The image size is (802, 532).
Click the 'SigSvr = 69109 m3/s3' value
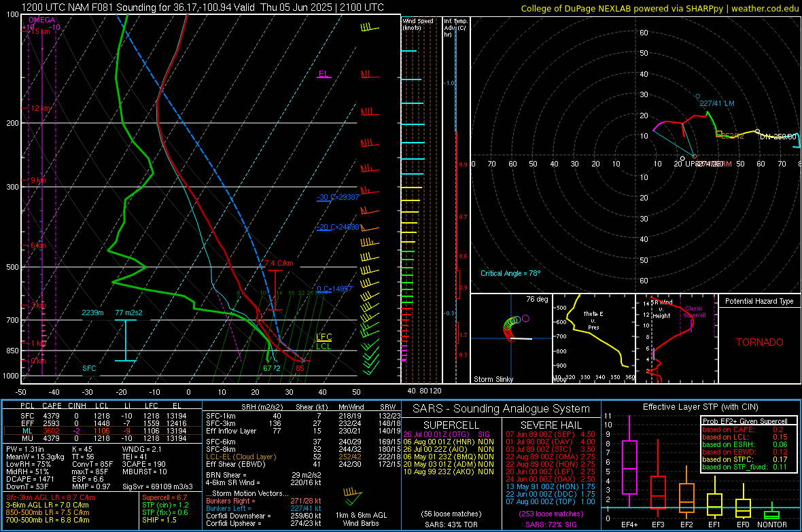click(x=158, y=486)
